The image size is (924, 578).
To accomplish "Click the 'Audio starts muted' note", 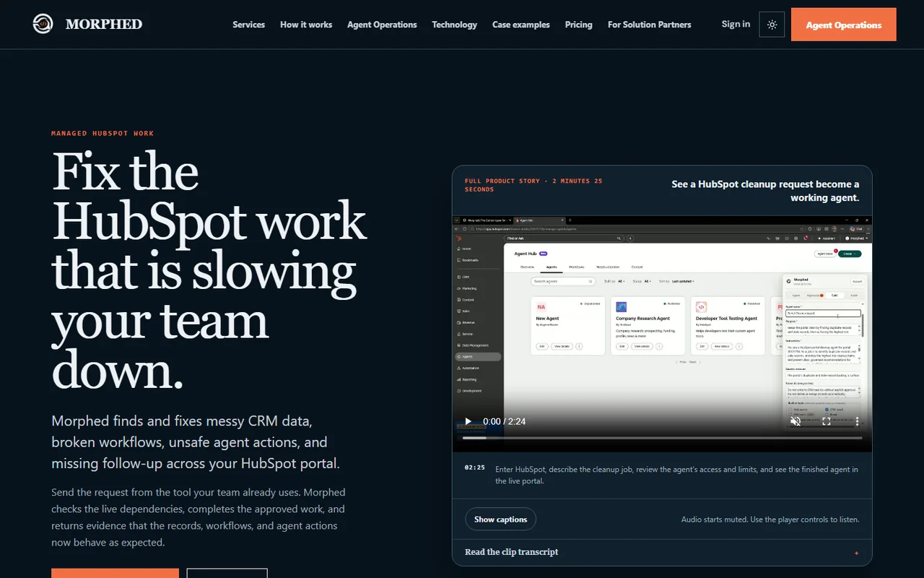I will click(770, 519).
